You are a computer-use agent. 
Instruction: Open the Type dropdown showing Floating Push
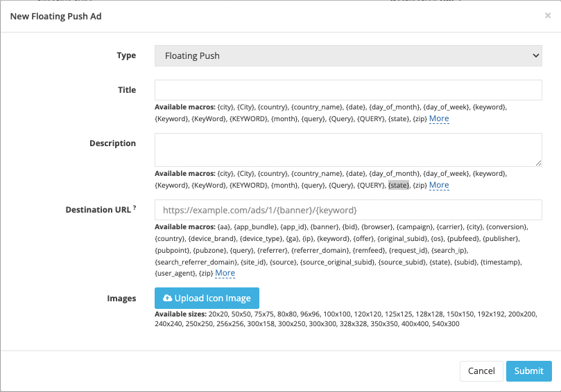348,55
